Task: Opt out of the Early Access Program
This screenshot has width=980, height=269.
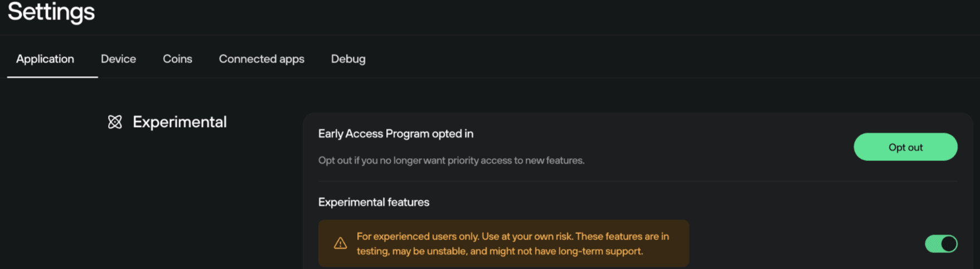Action: point(905,147)
